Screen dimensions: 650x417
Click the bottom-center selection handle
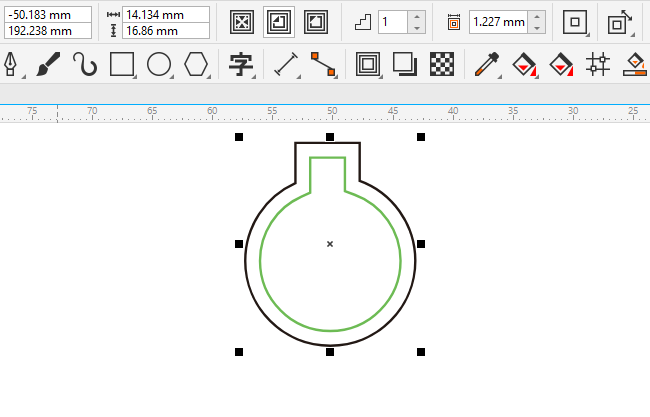click(330, 352)
